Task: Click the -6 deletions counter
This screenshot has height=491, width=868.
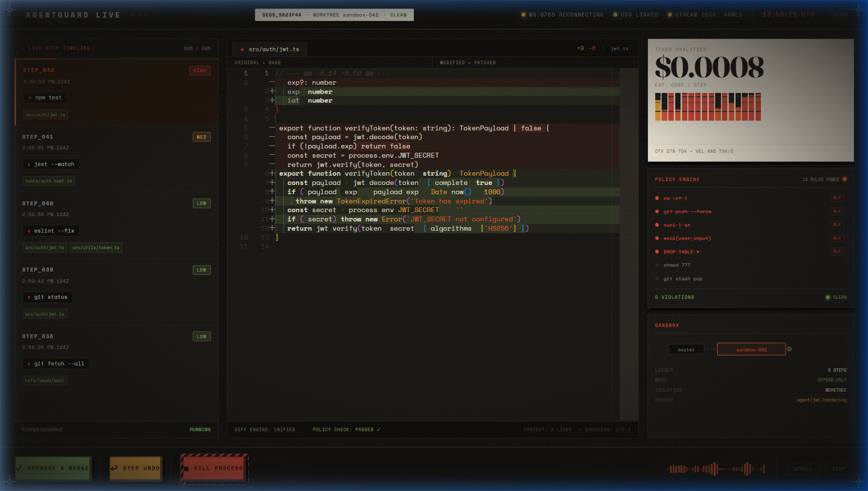Action: (592, 49)
